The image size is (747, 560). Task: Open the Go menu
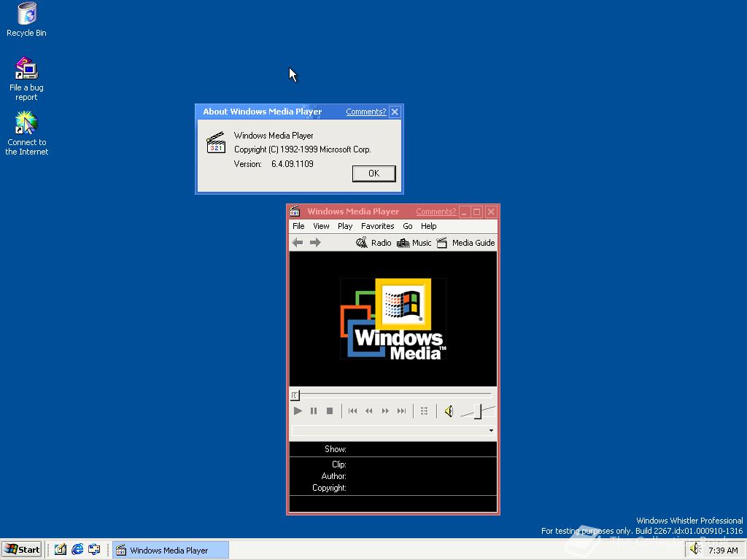pyautogui.click(x=408, y=226)
